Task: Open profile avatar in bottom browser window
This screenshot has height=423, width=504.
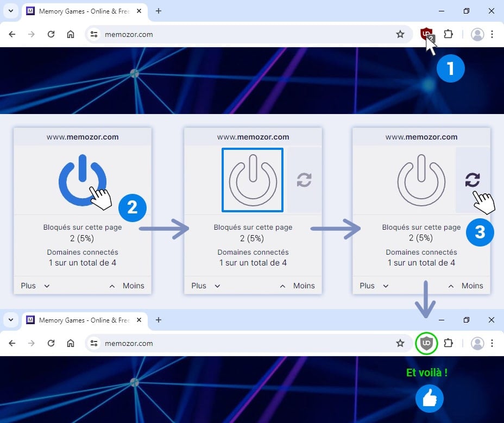Action: pos(477,343)
